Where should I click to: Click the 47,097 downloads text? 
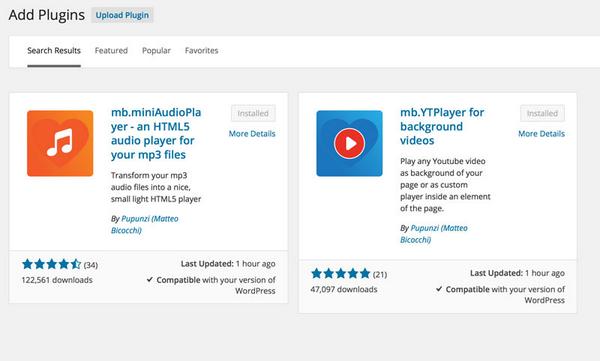click(344, 289)
